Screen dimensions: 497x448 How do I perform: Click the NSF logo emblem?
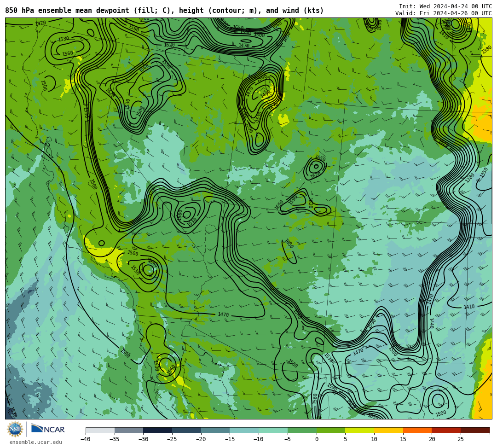(15, 429)
